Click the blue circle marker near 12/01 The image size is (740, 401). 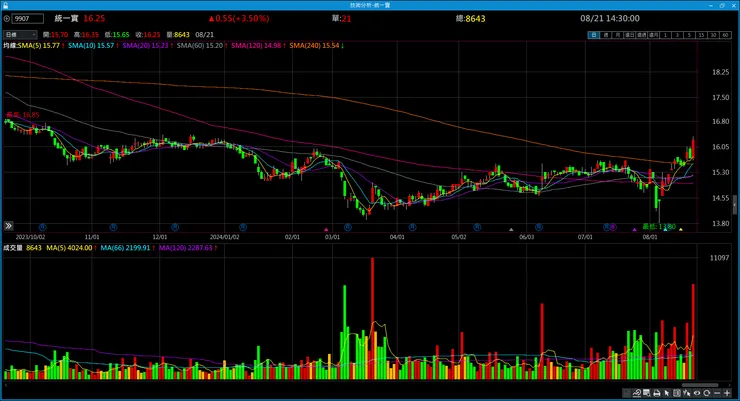point(175,227)
